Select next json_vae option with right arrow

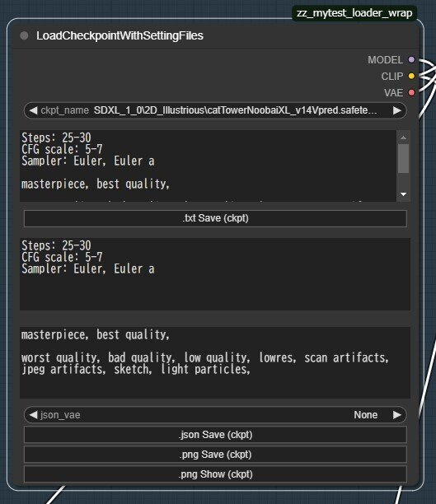point(397,415)
